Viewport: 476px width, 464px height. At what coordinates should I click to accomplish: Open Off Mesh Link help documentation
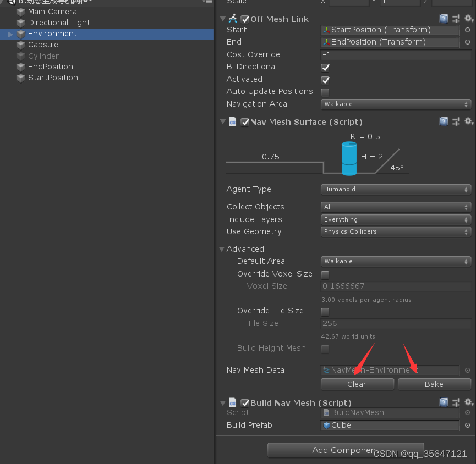tap(444, 18)
